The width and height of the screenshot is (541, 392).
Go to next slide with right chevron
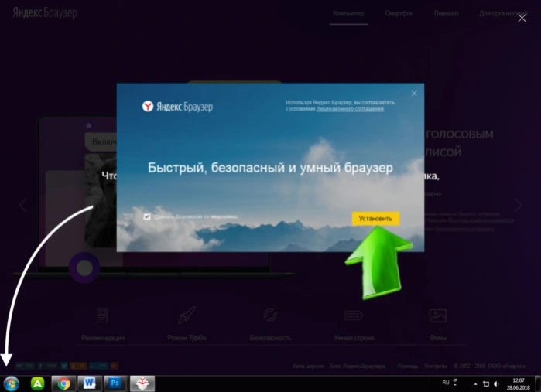point(519,205)
